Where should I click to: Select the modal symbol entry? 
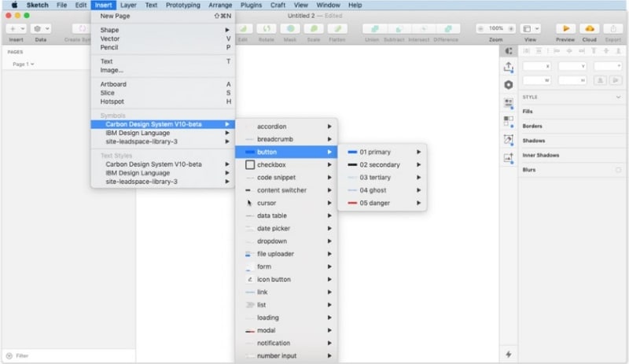click(x=286, y=331)
